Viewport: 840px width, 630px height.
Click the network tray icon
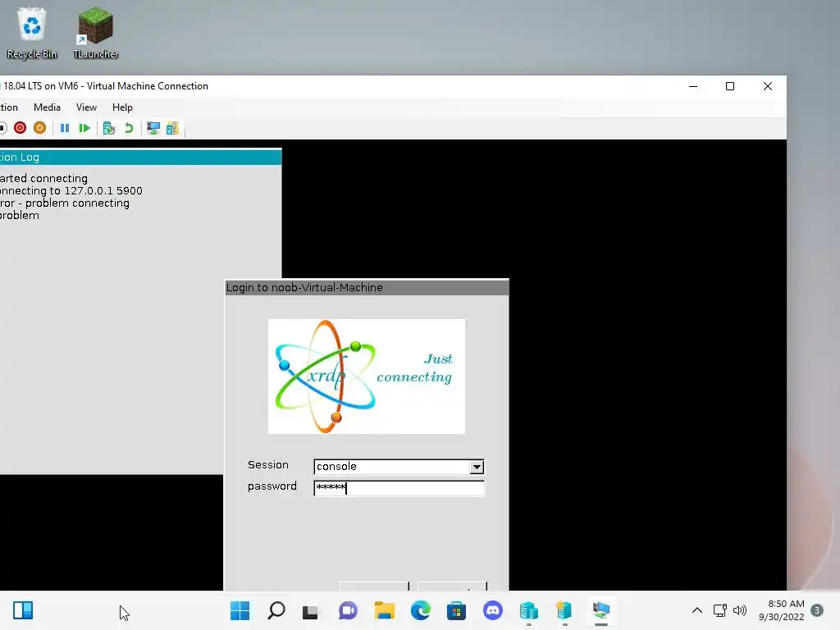point(720,610)
